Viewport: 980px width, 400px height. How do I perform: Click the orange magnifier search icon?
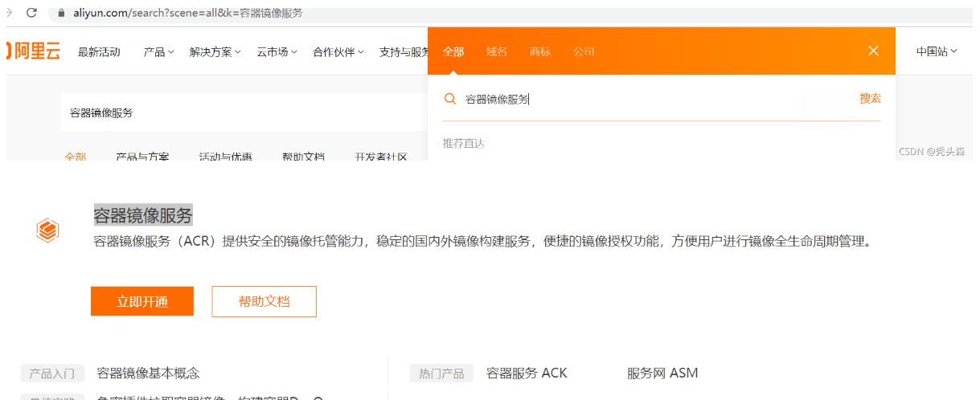click(450, 99)
